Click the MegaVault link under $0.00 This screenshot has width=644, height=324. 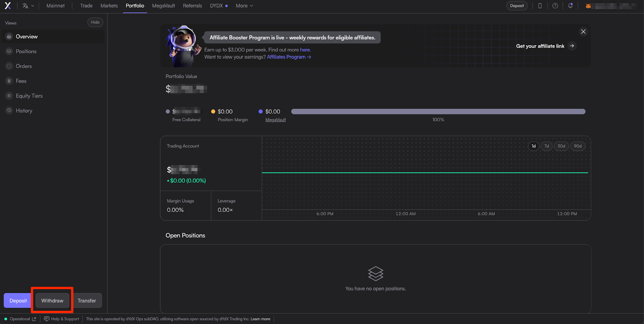pyautogui.click(x=275, y=120)
